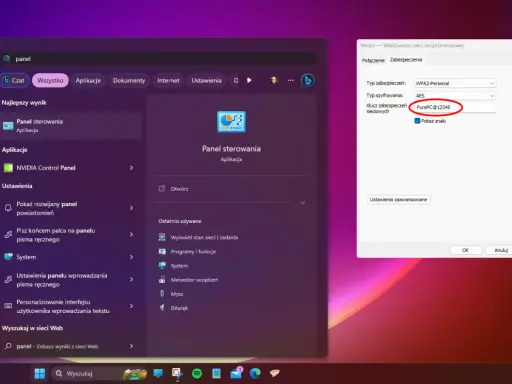Open the Czat Bing chat filter
This screenshot has width=512, height=384.
(x=14, y=80)
